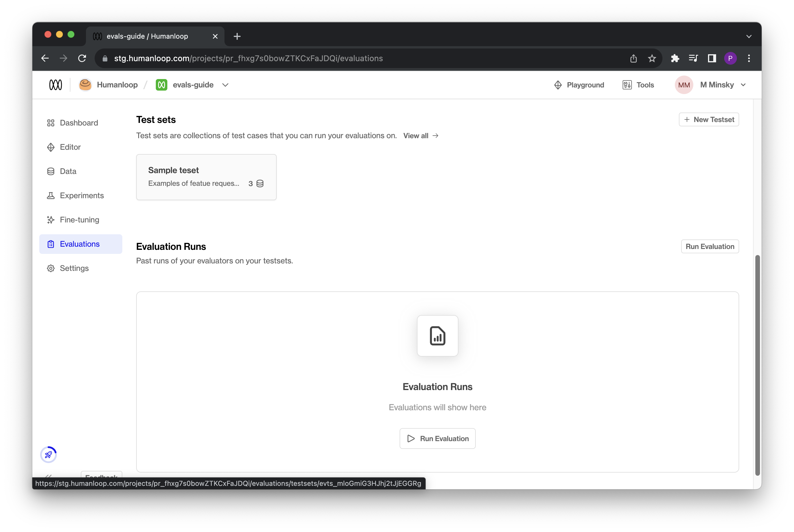Click the MM user avatar
The width and height of the screenshot is (794, 532).
[x=684, y=85]
